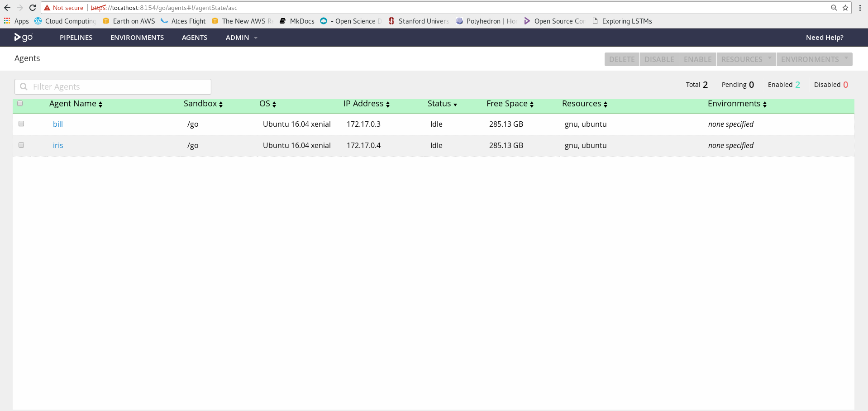Screen dimensions: 868x411
Task: Click the browser back arrow
Action: pos(7,8)
